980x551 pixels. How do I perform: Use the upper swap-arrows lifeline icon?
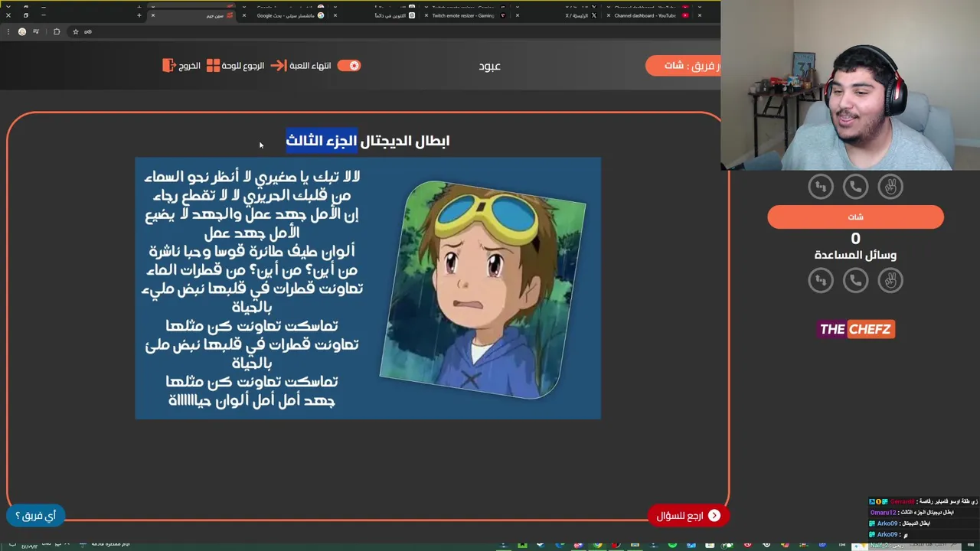click(x=821, y=186)
